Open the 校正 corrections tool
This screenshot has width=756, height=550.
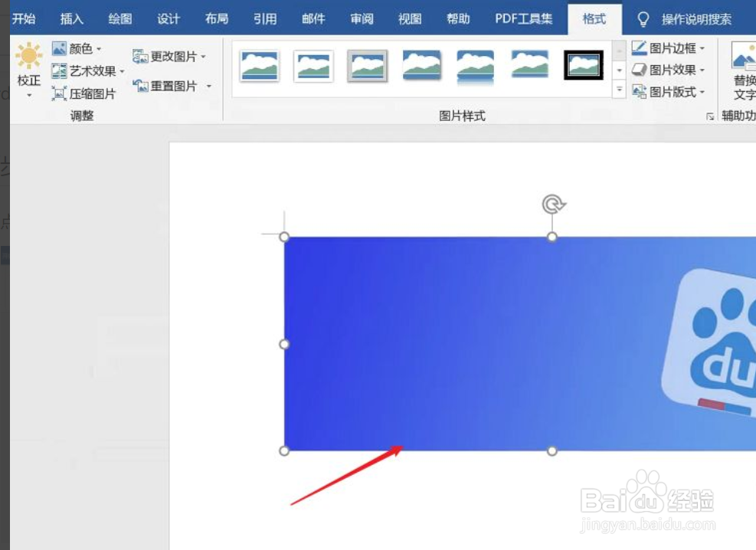pyautogui.click(x=28, y=70)
